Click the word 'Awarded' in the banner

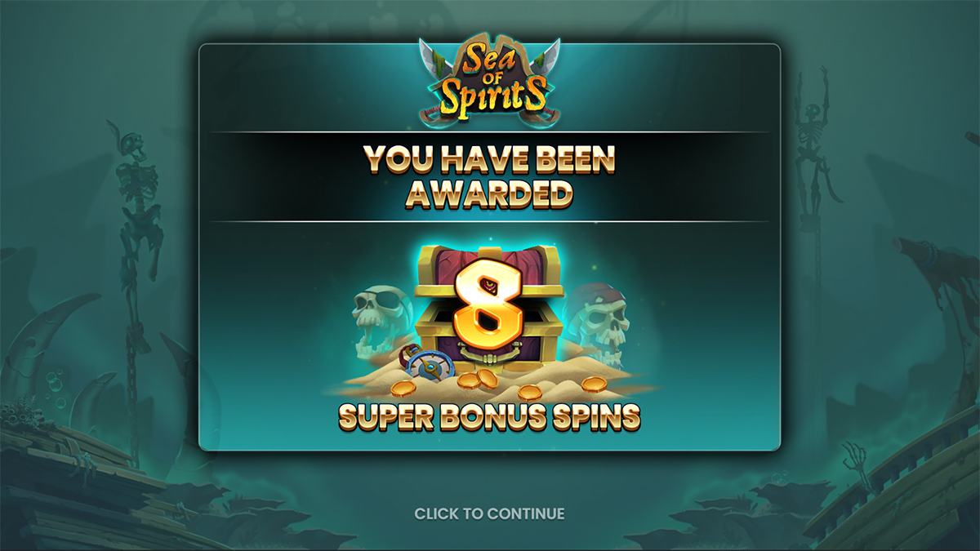pos(489,193)
